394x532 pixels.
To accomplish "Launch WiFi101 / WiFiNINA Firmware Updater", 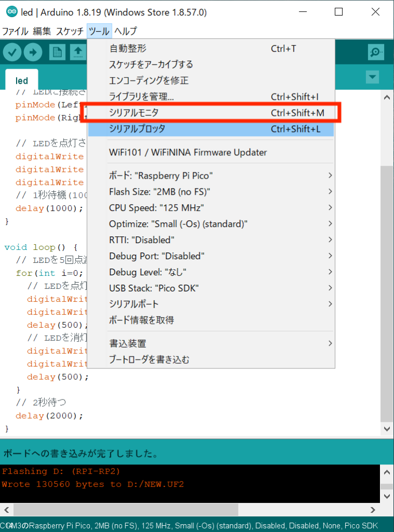I will point(211,152).
